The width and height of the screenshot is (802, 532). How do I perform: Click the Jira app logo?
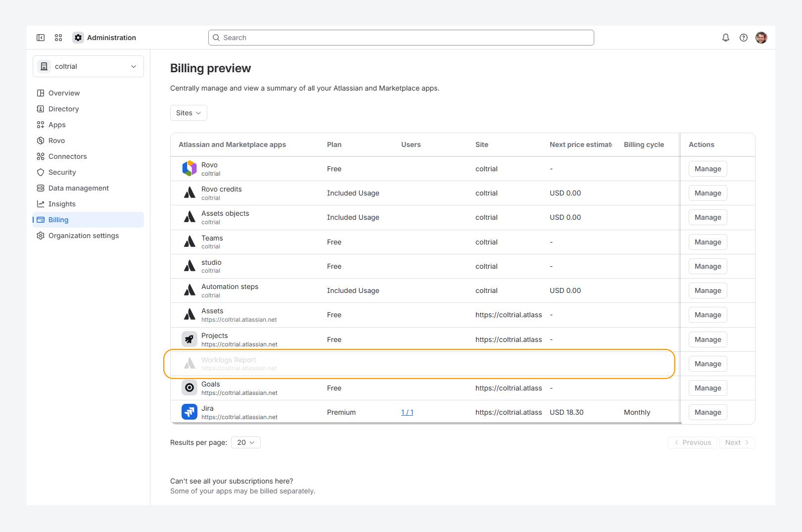tap(189, 412)
